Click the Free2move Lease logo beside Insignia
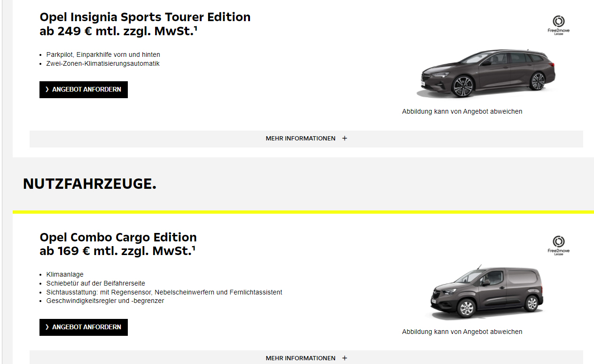 [558, 25]
